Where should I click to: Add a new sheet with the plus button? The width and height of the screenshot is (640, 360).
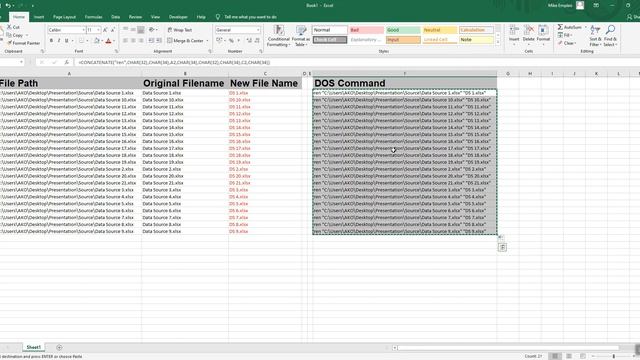(x=59, y=347)
